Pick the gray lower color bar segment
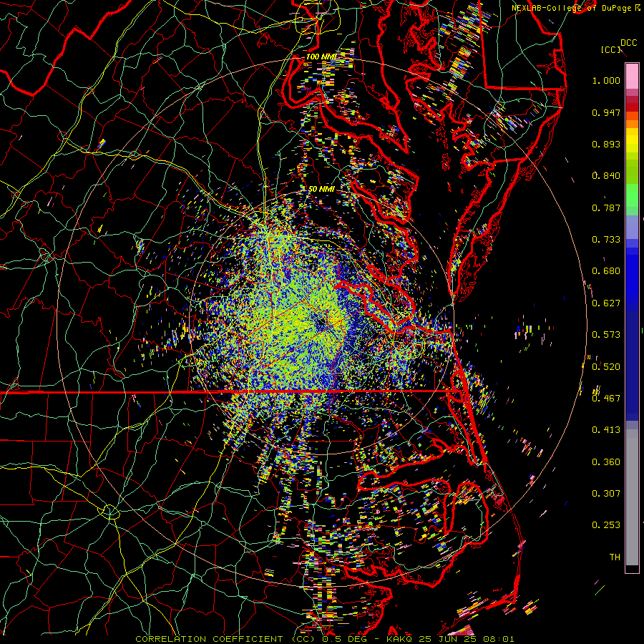Viewport: 644px width, 644px height. (x=632, y=497)
